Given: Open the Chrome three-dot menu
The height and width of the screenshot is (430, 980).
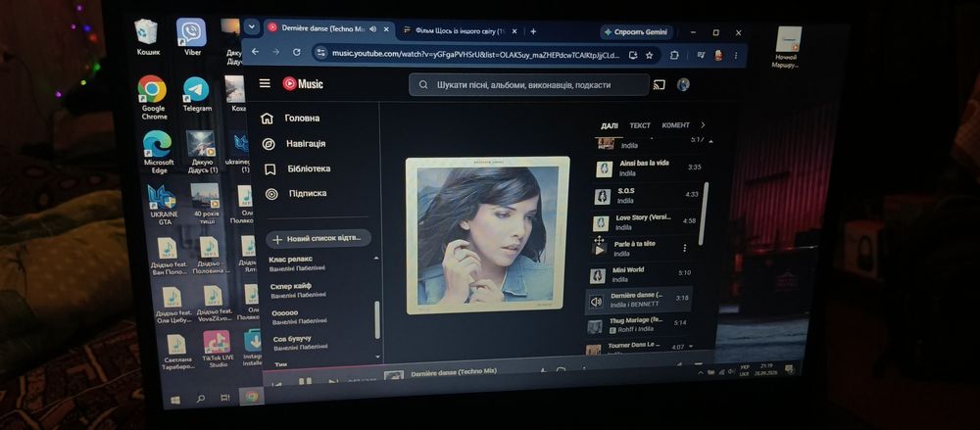Looking at the screenshot, I should click(x=736, y=56).
